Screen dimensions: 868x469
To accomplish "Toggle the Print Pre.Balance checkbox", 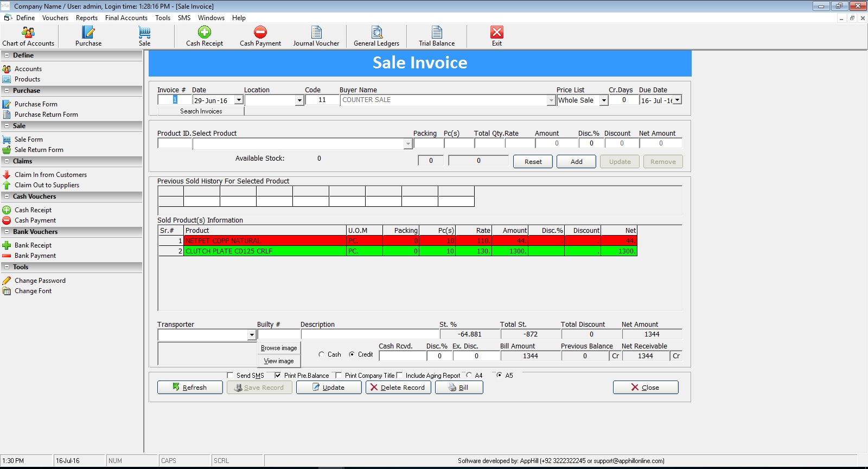I will (278, 376).
